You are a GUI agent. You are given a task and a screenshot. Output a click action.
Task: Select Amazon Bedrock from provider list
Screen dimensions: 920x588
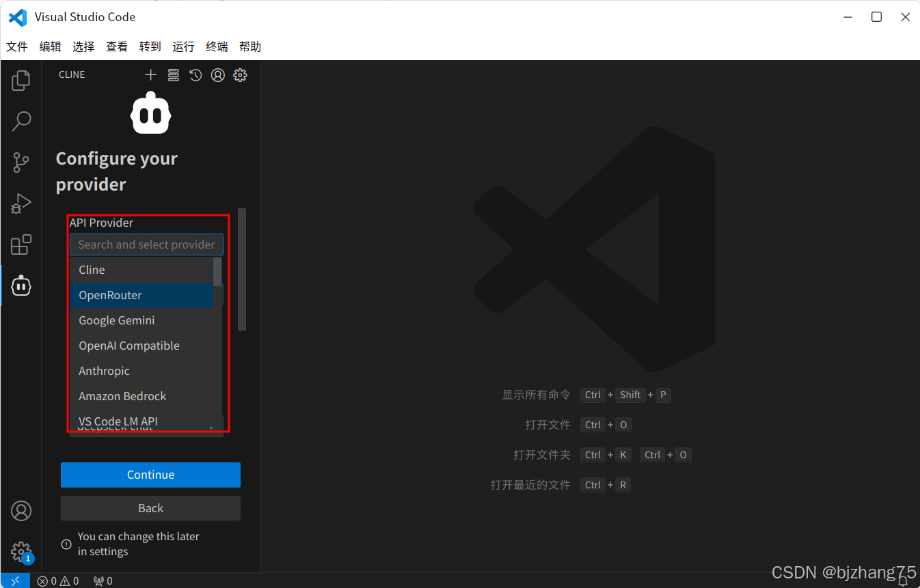tap(141, 396)
